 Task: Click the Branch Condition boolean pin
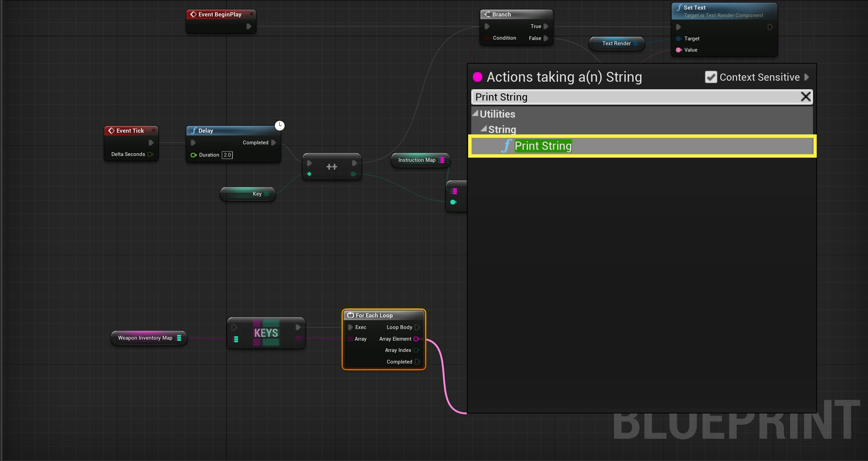(x=487, y=38)
